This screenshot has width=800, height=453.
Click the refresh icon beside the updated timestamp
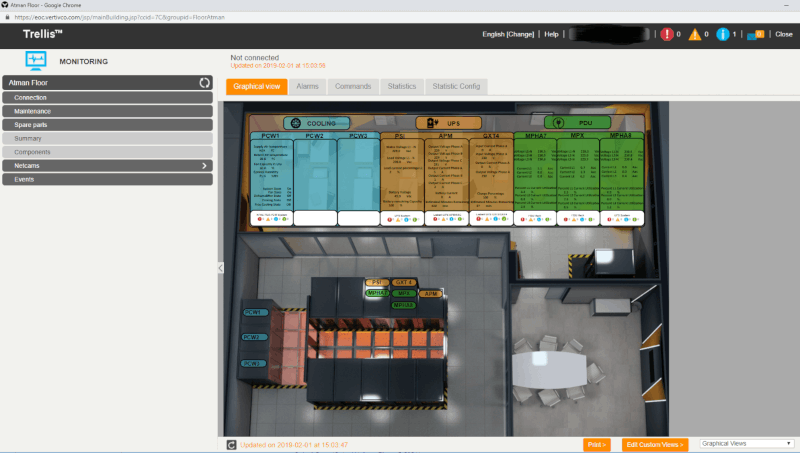point(231,443)
